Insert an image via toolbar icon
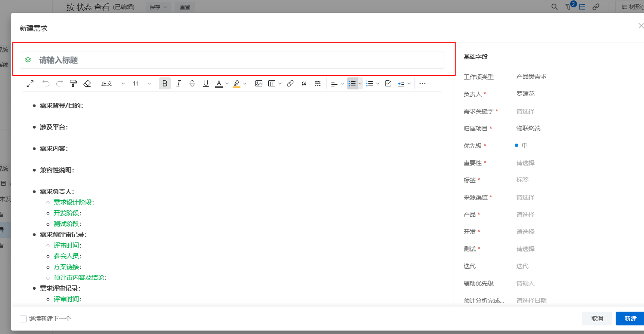The height and width of the screenshot is (334, 644). pyautogui.click(x=259, y=83)
